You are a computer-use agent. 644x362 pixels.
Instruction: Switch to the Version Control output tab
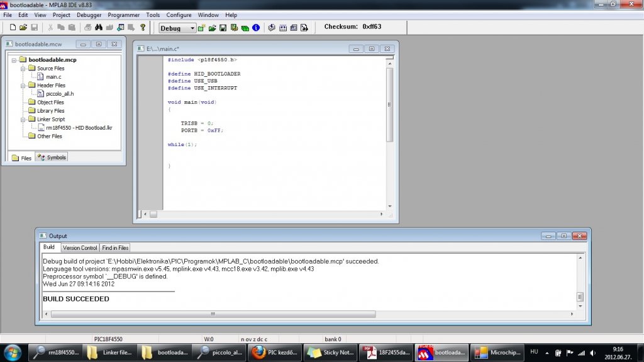click(80, 247)
